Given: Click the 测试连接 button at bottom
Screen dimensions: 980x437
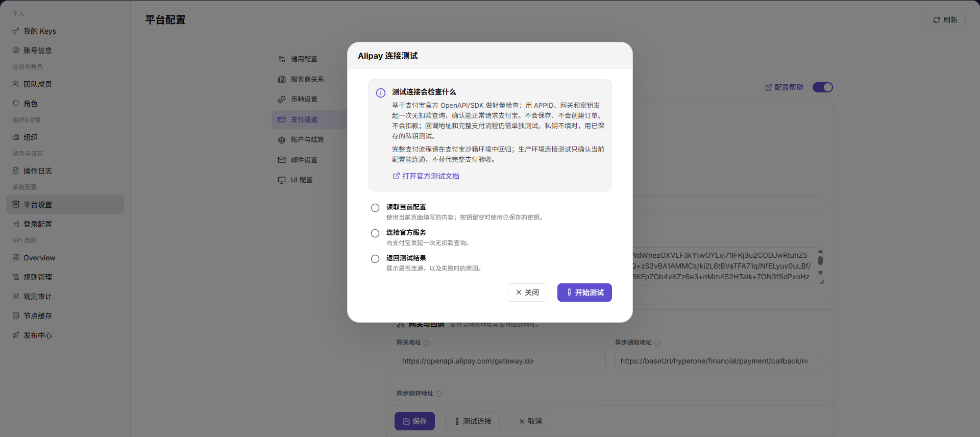Looking at the screenshot, I should (x=472, y=421).
